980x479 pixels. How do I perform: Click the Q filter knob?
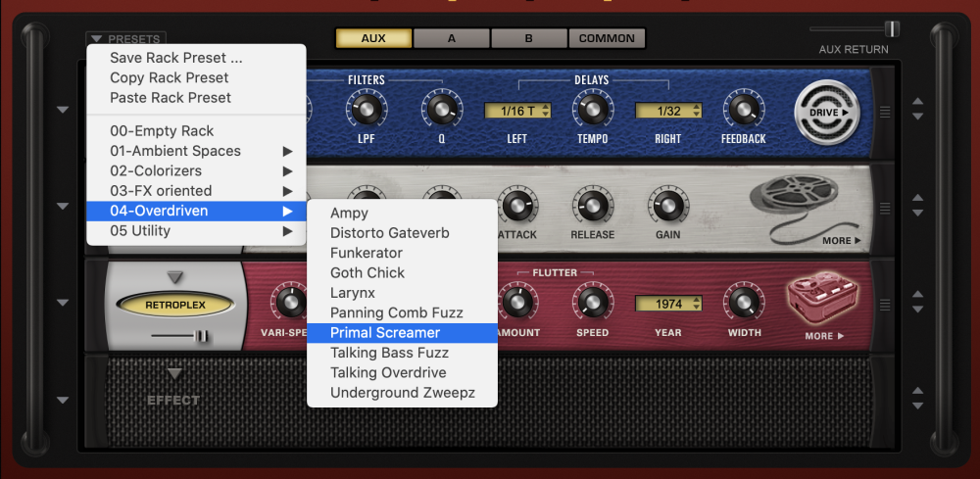(x=442, y=110)
